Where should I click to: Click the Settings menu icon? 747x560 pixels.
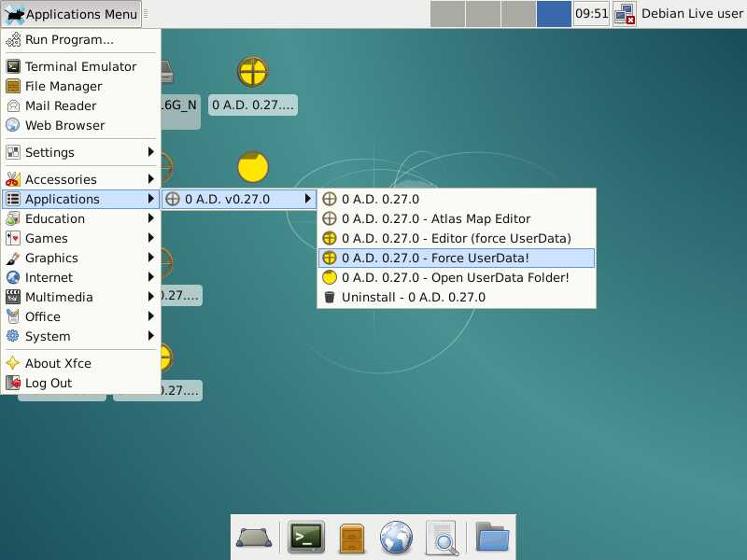pos(13,152)
